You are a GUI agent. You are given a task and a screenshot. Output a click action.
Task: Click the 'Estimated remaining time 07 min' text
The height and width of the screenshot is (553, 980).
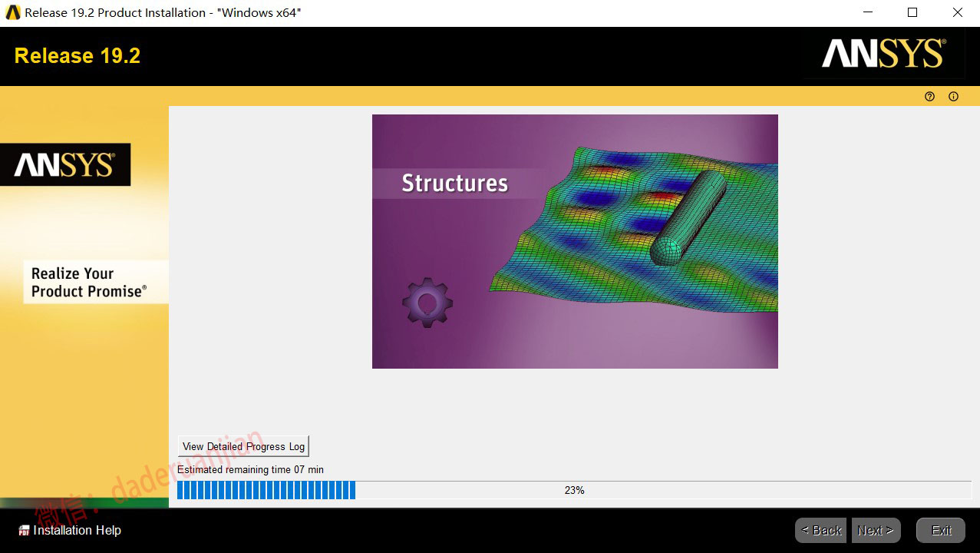pyautogui.click(x=251, y=469)
